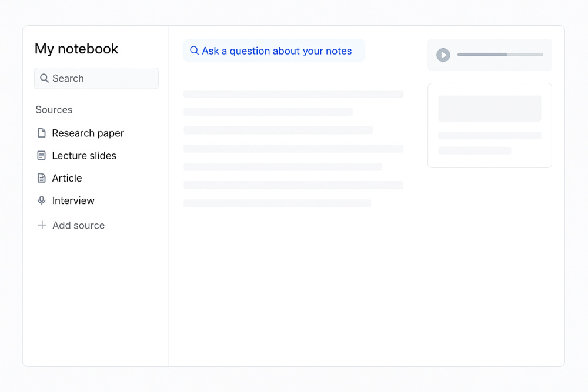This screenshot has height=392, width=588.
Task: Click the Lecture slides icon
Action: click(x=42, y=156)
